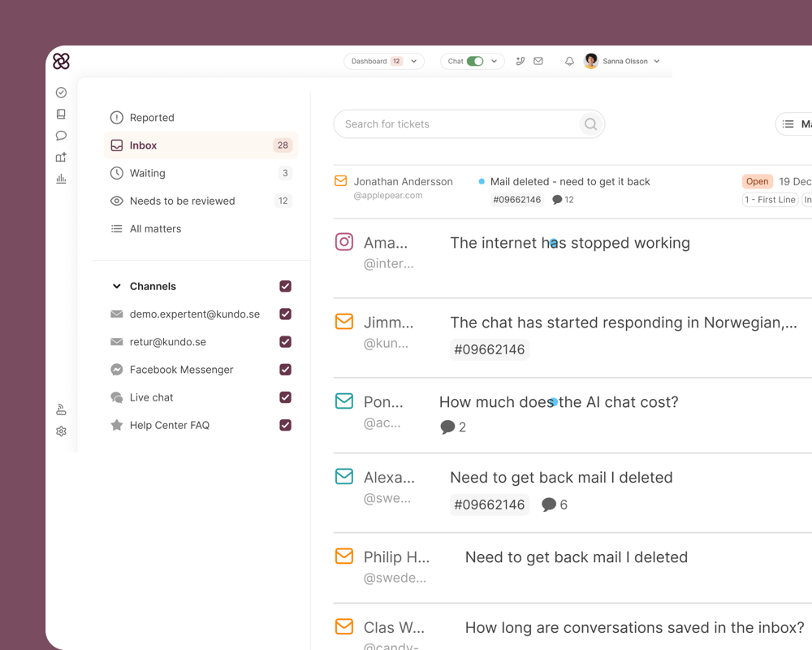The height and width of the screenshot is (650, 812).
Task: Expand the Sanna Olsson user menu
Action: click(x=622, y=61)
